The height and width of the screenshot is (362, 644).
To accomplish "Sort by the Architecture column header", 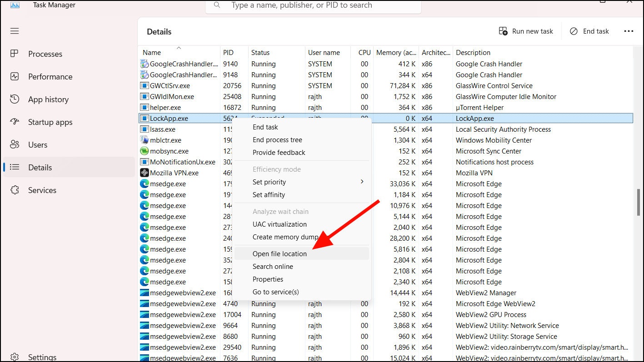I will click(435, 52).
